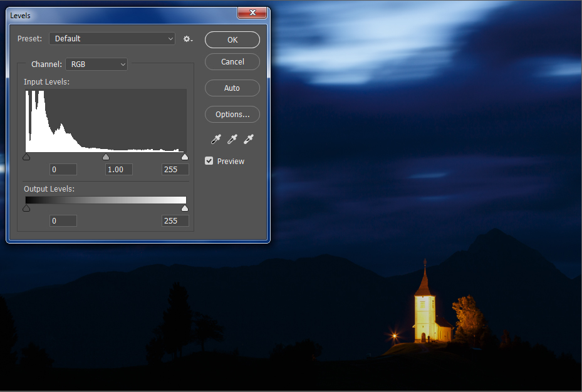Click the Preset: label

(x=29, y=39)
